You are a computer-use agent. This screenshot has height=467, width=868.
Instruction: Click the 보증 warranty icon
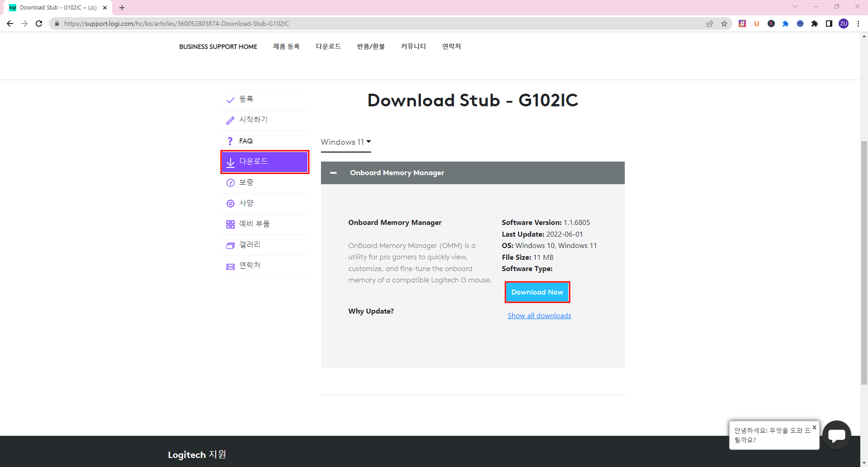click(231, 183)
